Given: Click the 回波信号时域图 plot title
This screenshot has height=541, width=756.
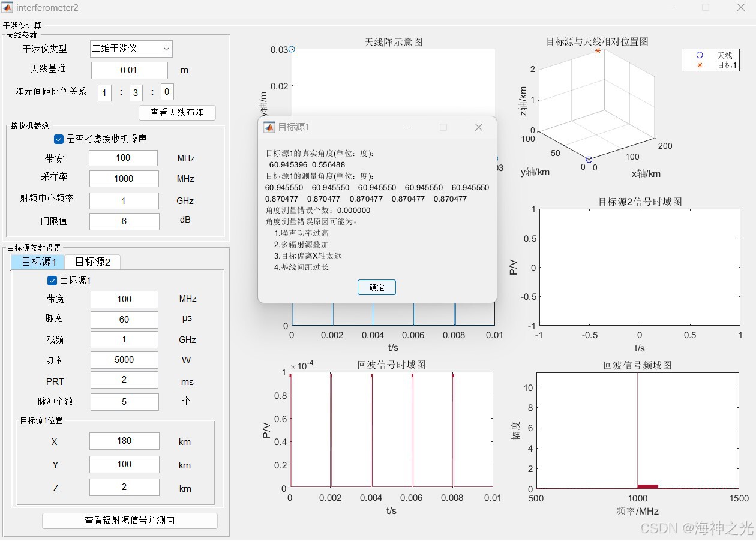Looking at the screenshot, I should pos(391,365).
